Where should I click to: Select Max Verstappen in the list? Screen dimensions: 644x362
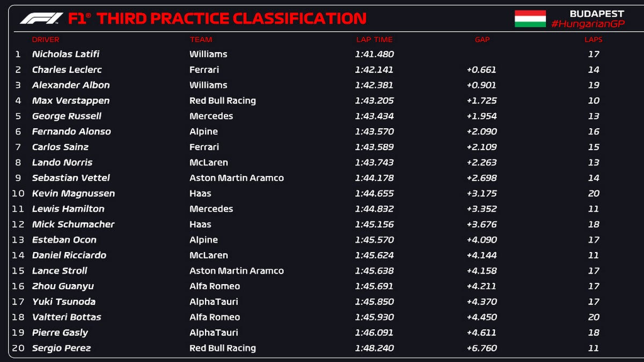click(70, 101)
